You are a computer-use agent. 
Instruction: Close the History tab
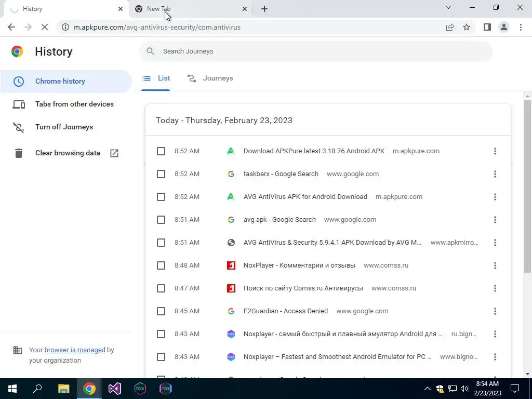tap(121, 9)
